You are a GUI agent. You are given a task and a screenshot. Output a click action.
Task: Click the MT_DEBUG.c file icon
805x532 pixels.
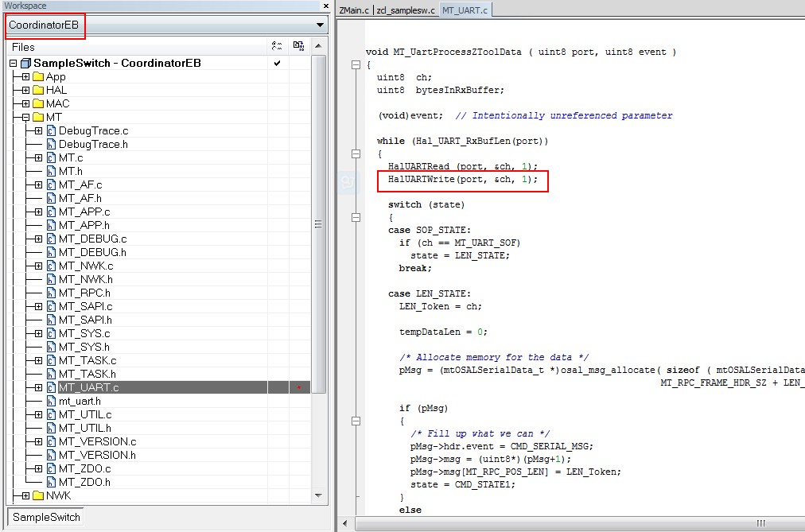pos(51,239)
